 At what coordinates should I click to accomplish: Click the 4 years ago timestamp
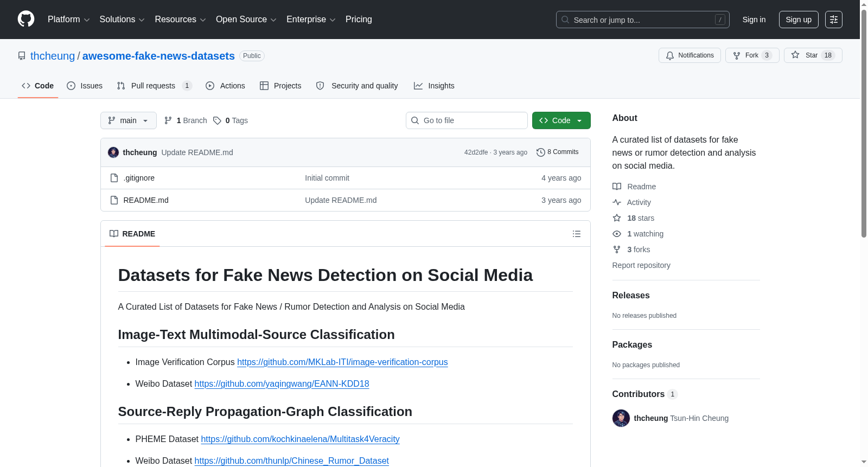pos(561,178)
